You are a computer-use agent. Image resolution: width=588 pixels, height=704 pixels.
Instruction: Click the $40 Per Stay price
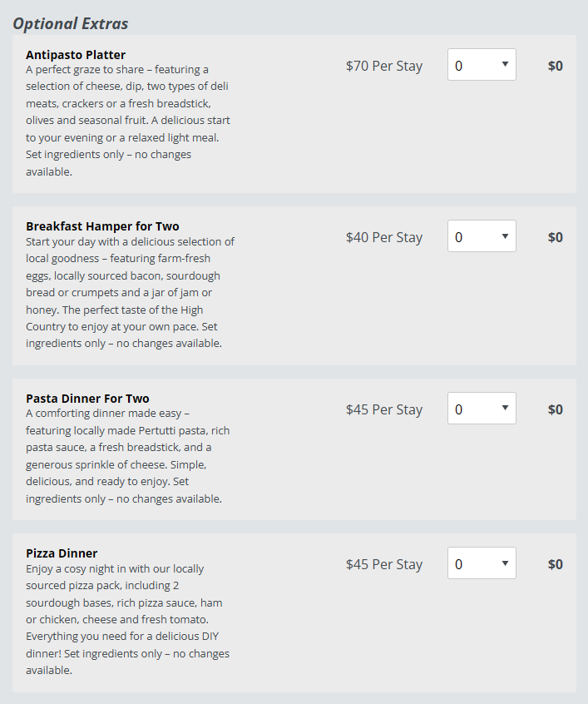click(384, 237)
